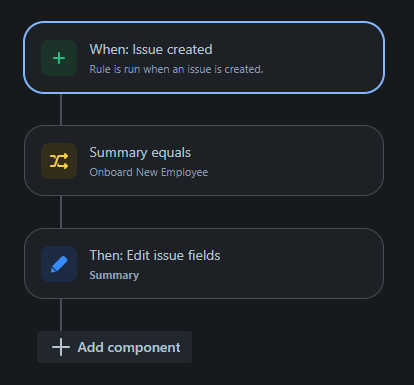
Task: Click connector between Summary equals and Edit issue
Action: (61, 212)
